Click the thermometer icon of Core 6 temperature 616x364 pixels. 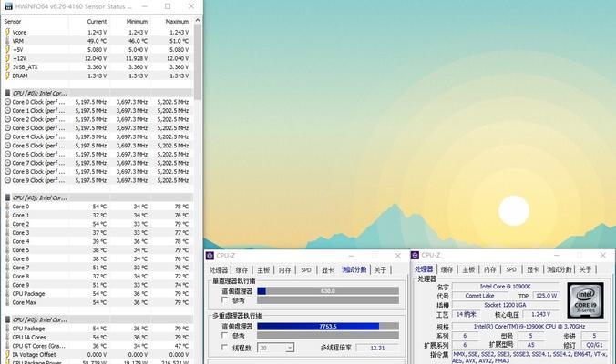(x=7, y=258)
